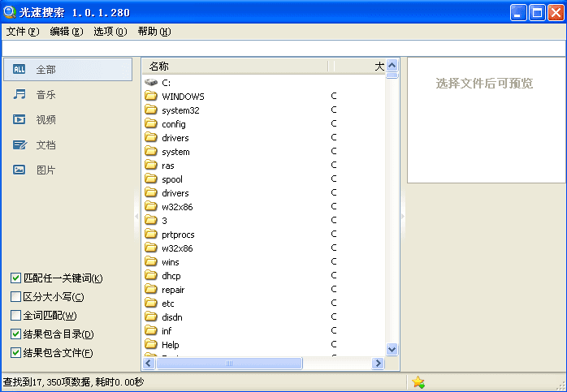Select the 视频 video category icon
The height and width of the screenshot is (392, 567).
pos(19,120)
